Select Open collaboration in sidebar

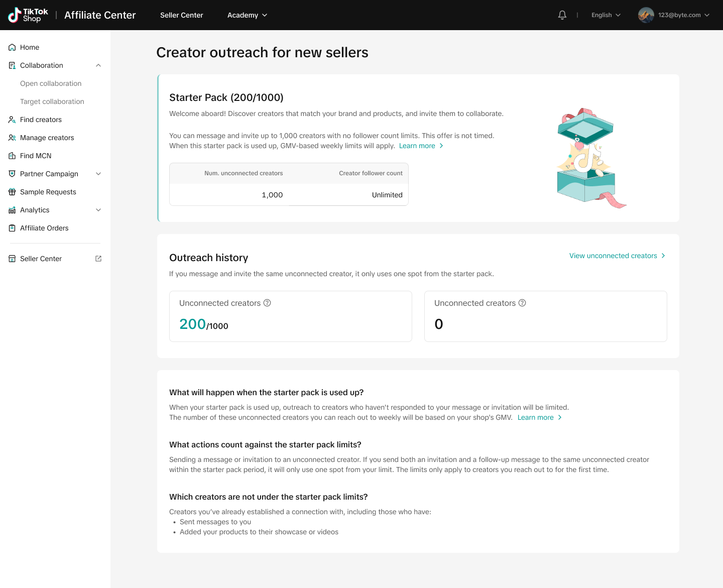click(x=51, y=83)
